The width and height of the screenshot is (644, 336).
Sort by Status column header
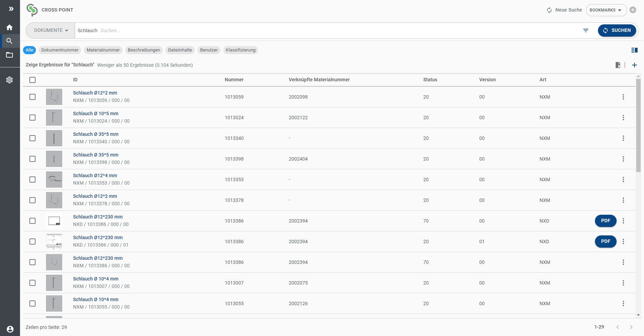coord(430,80)
